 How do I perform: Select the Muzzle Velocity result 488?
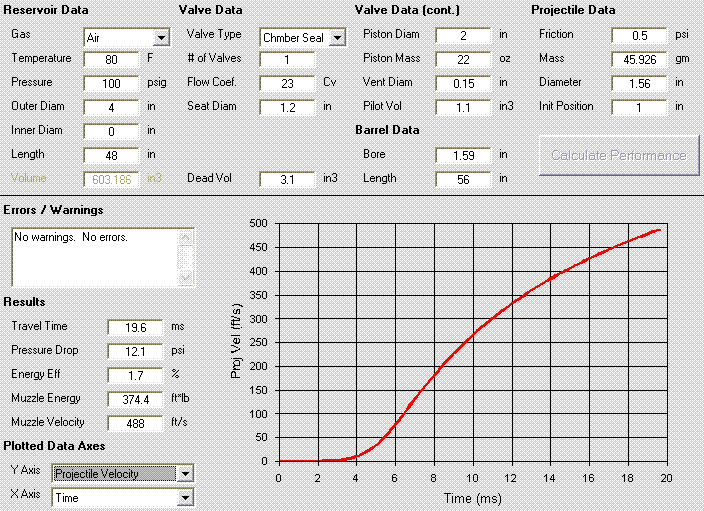coord(135,423)
